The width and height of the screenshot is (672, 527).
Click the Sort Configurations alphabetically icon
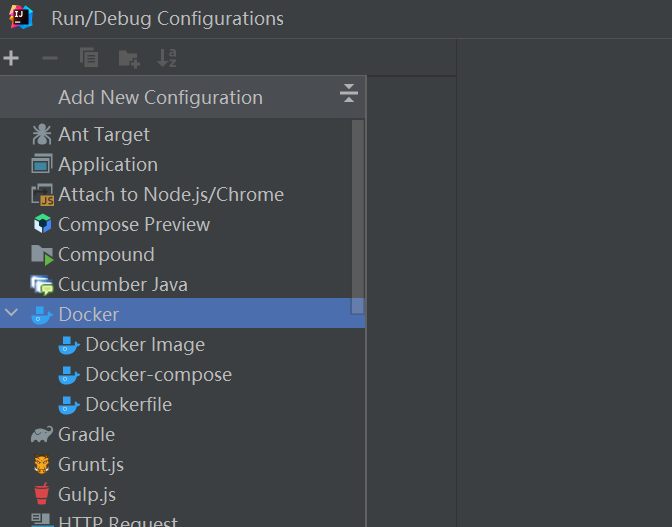(167, 58)
